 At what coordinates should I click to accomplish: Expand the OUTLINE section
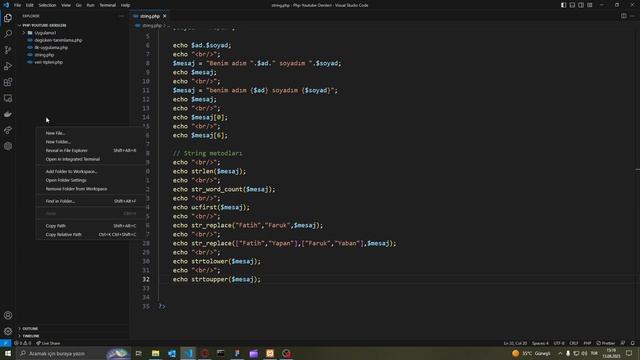point(30,329)
